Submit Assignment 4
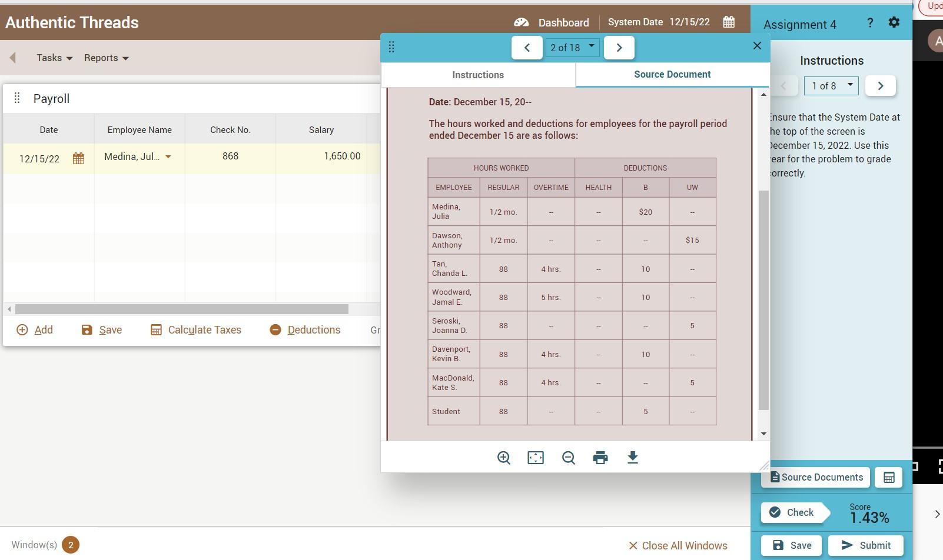This screenshot has width=943, height=560. tap(864, 545)
